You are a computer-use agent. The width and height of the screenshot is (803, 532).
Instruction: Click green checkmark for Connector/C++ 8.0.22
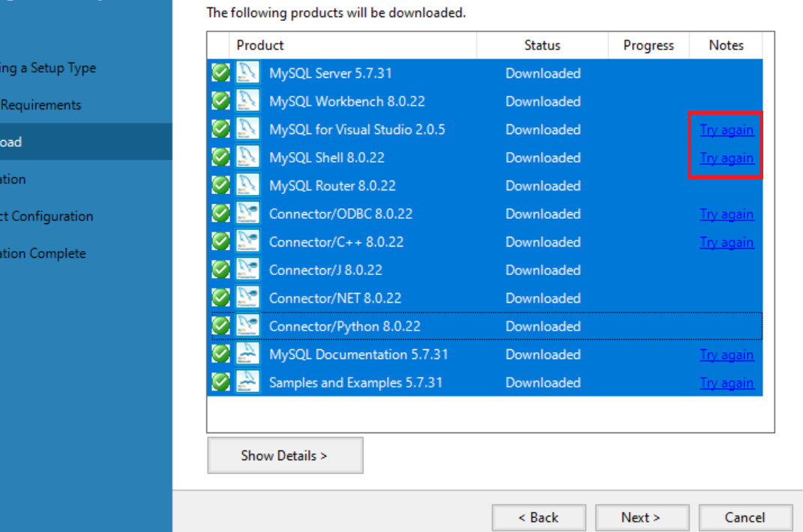point(220,242)
